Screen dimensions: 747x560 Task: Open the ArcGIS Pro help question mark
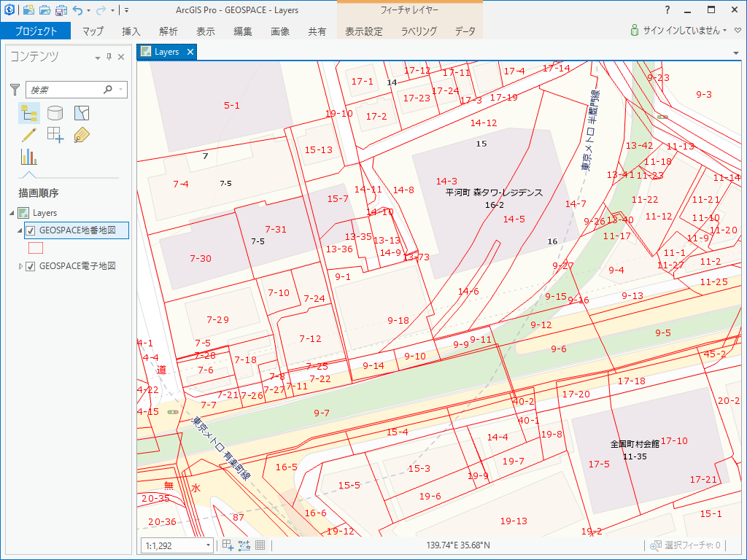click(x=667, y=9)
